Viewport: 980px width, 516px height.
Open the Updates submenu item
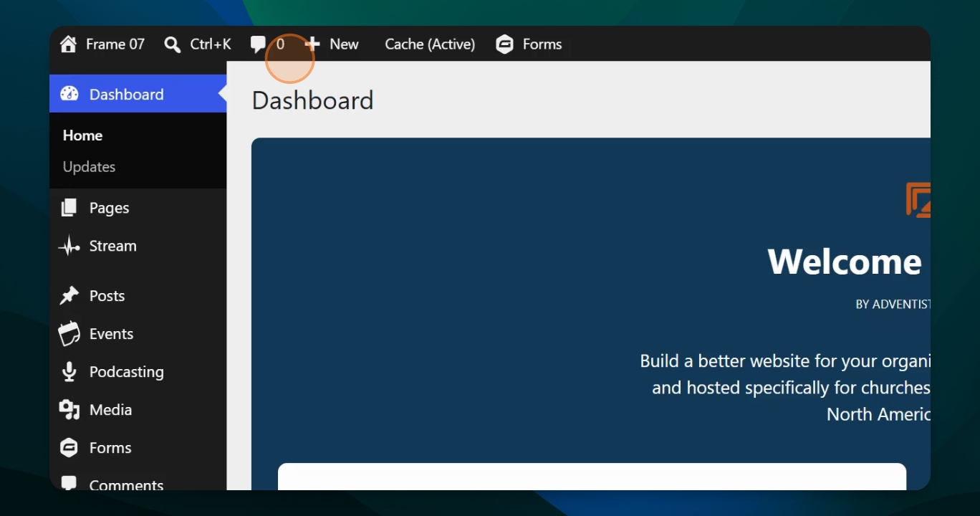coord(89,167)
